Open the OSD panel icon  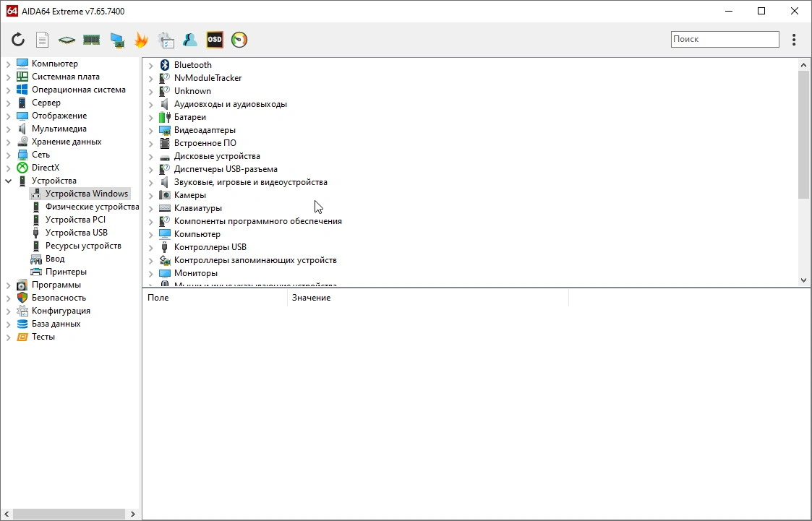click(x=215, y=40)
